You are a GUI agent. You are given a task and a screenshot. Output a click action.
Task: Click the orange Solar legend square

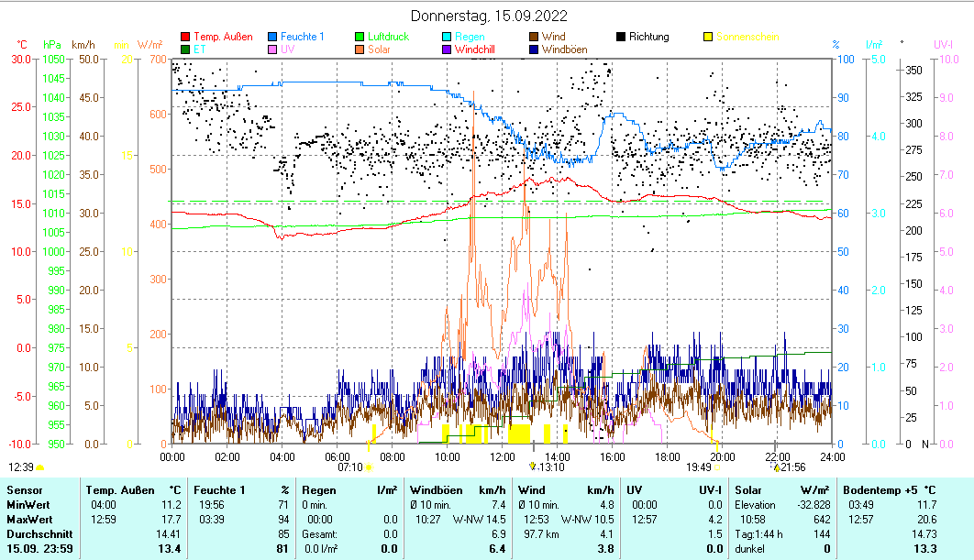coord(360,49)
